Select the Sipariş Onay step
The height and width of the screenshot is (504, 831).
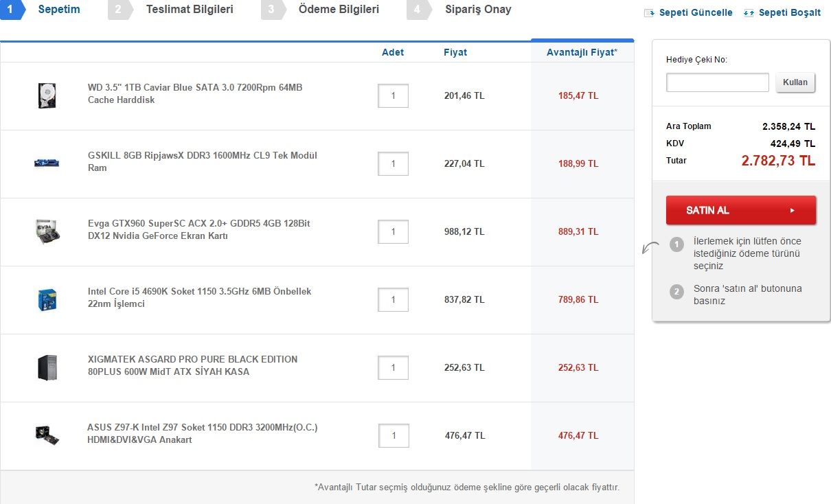(477, 10)
